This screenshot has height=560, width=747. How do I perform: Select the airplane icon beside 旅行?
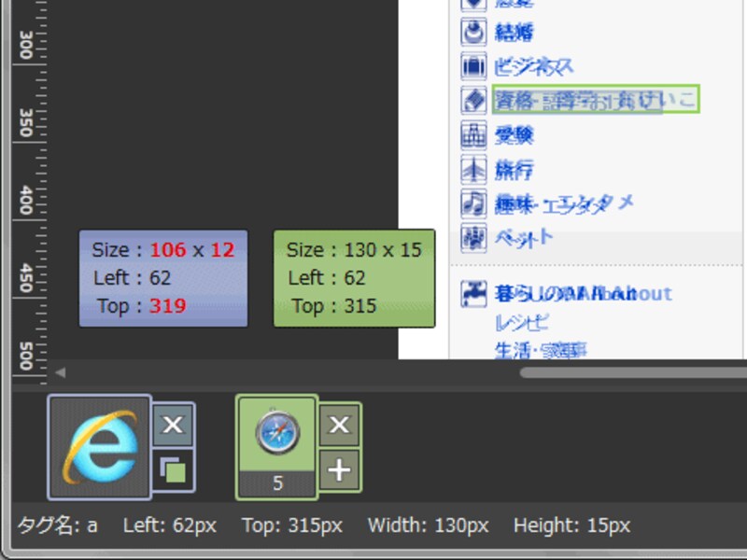(x=473, y=170)
